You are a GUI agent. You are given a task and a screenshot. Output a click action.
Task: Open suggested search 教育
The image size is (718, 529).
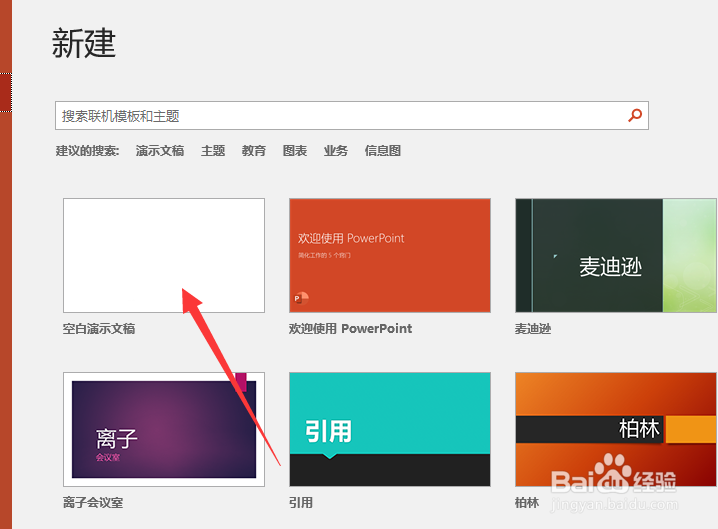(254, 151)
